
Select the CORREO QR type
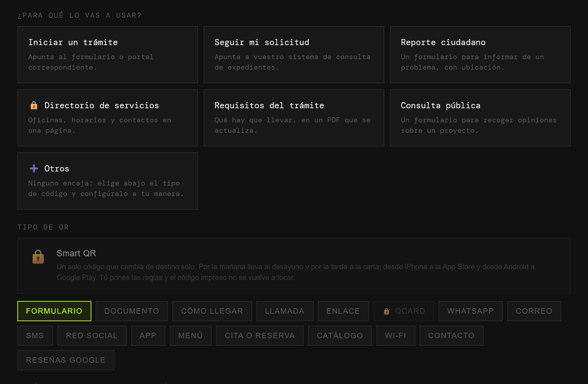[x=534, y=311]
